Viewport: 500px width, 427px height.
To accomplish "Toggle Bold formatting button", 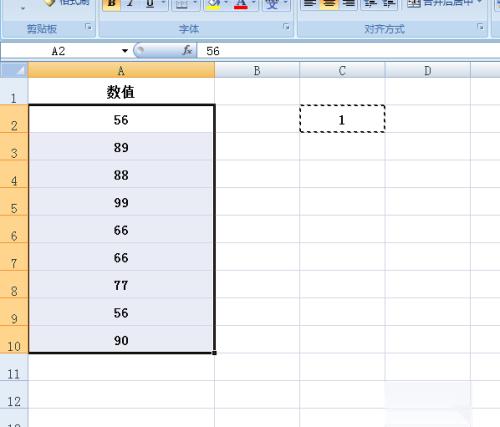I will tap(112, 5).
